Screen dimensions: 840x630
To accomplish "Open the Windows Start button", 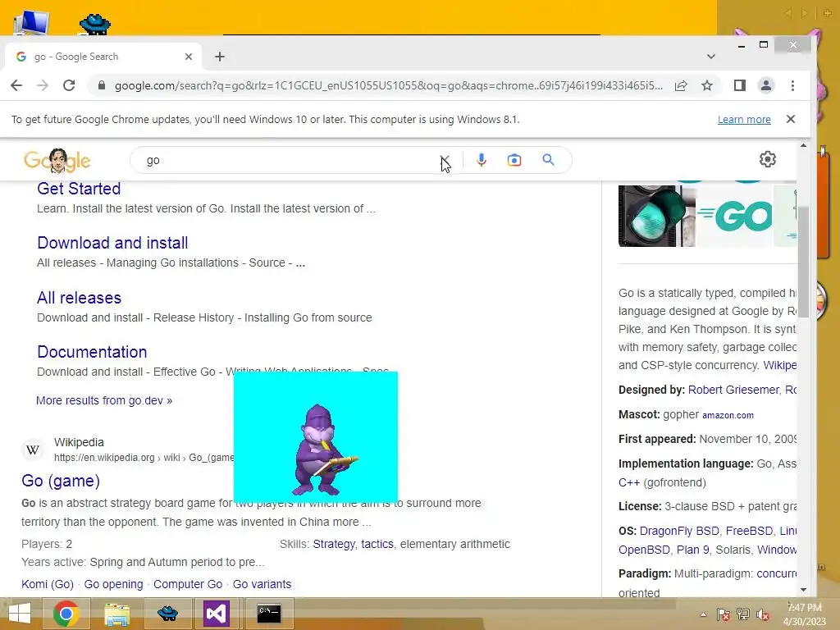I will pos(20,614).
